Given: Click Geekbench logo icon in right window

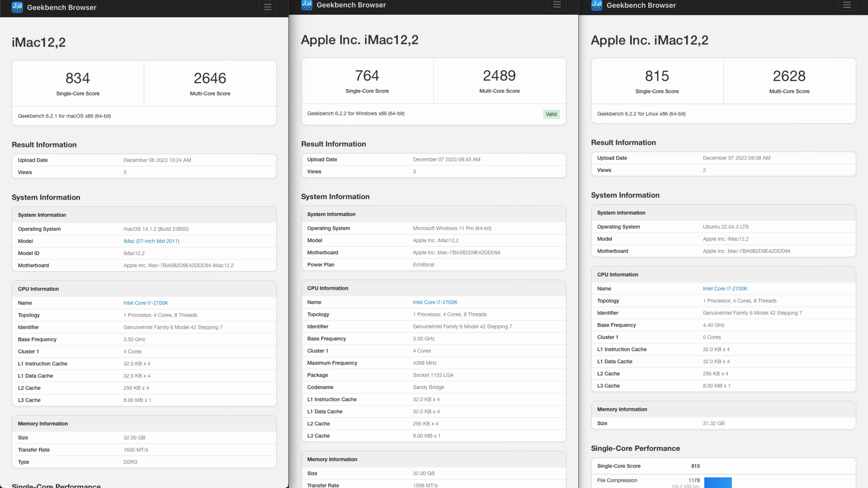Looking at the screenshot, I should [597, 5].
